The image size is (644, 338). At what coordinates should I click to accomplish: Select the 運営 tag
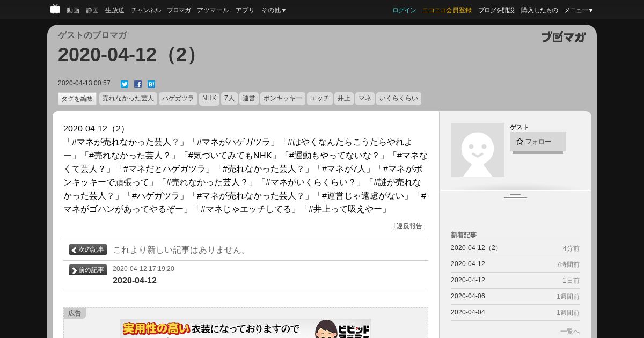coord(249,99)
